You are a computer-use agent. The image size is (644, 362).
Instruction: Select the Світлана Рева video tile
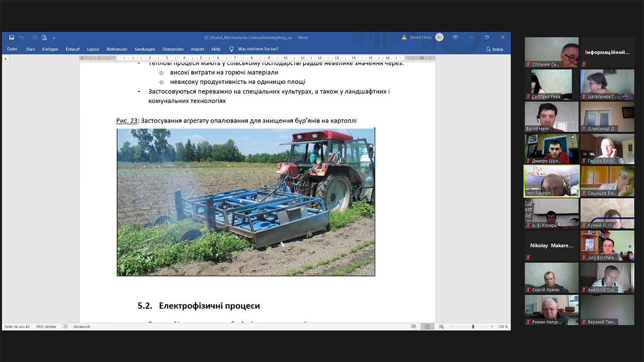pos(551,84)
